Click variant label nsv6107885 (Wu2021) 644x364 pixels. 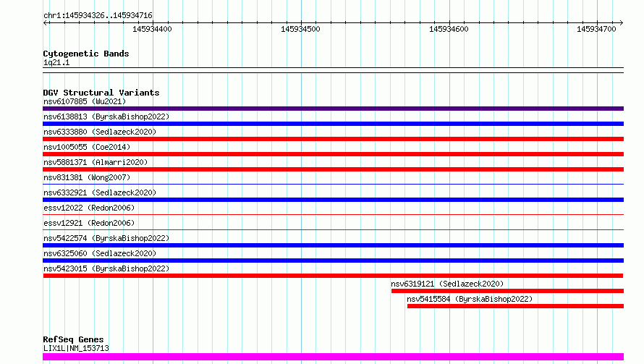pyautogui.click(x=85, y=101)
